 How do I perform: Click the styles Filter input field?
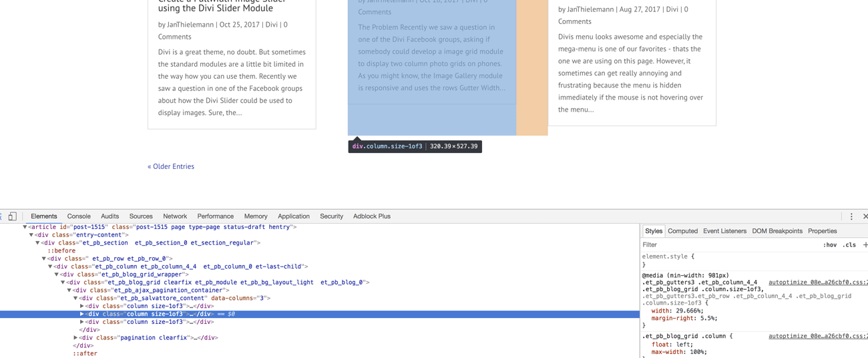728,245
